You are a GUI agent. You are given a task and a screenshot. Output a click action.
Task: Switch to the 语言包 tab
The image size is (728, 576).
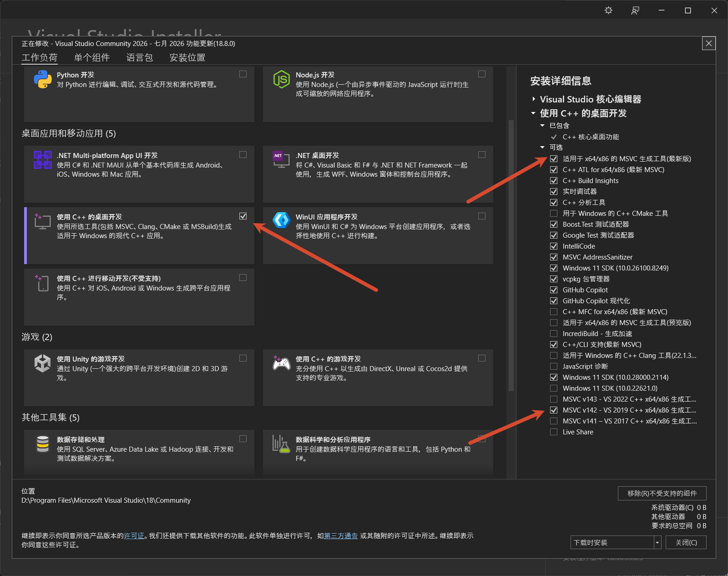[x=140, y=57]
